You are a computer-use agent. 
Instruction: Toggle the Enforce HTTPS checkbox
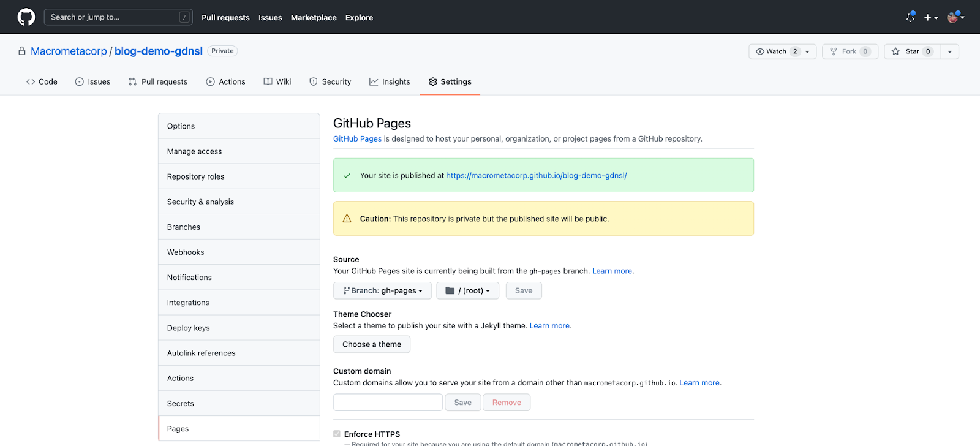point(337,434)
